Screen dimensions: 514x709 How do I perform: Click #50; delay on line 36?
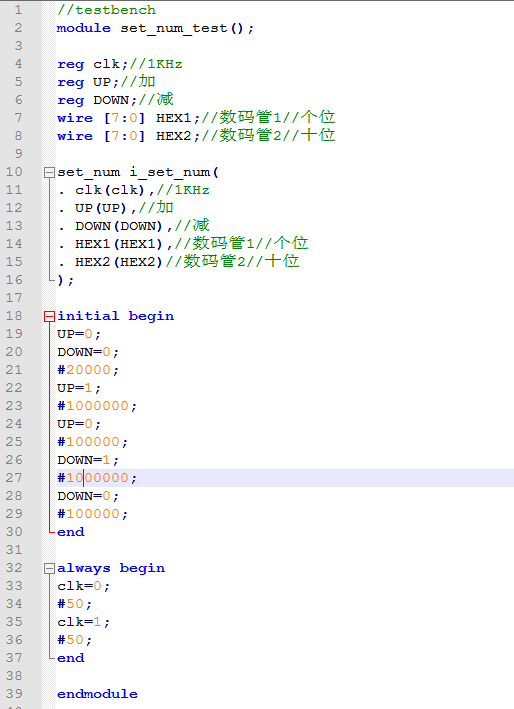[75, 640]
